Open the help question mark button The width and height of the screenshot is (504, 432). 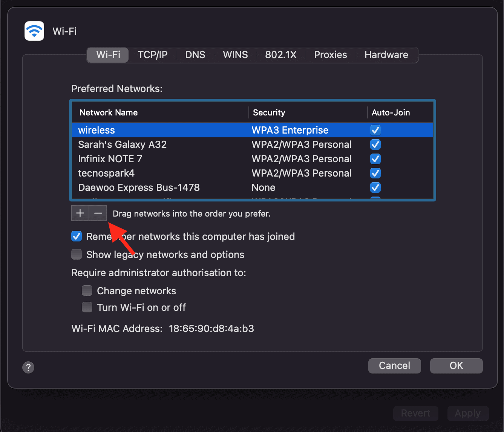pos(28,367)
